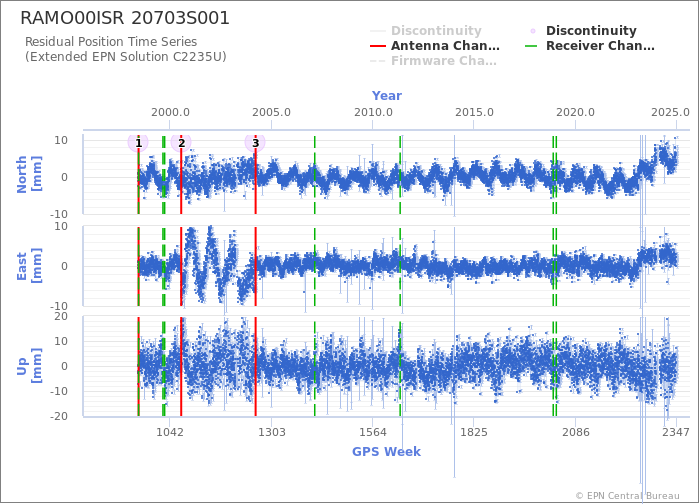Click GPS week tick label 1303

(x=271, y=432)
